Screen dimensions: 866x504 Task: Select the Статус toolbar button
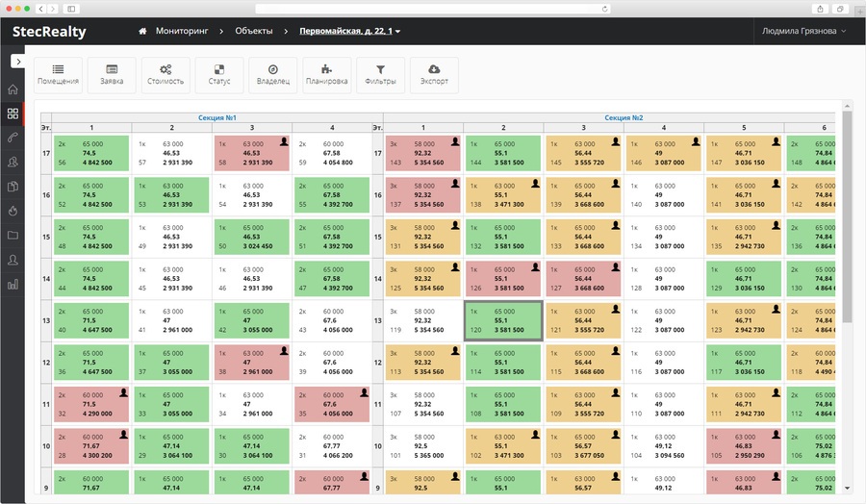pyautogui.click(x=219, y=75)
